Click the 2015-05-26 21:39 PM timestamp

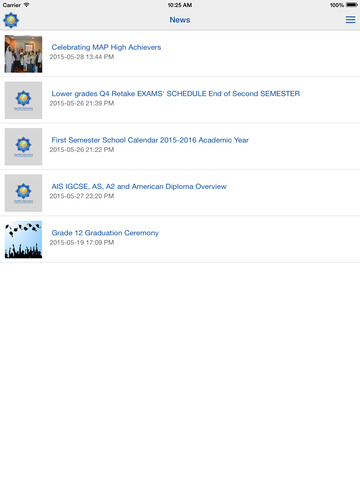click(82, 103)
